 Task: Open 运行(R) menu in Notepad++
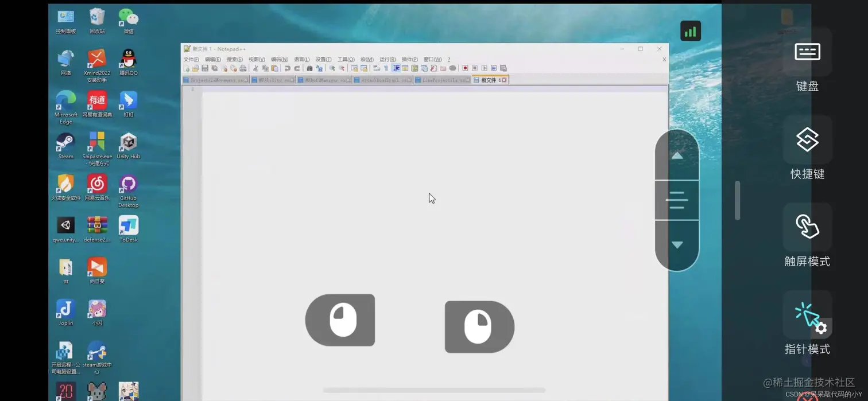tap(387, 60)
